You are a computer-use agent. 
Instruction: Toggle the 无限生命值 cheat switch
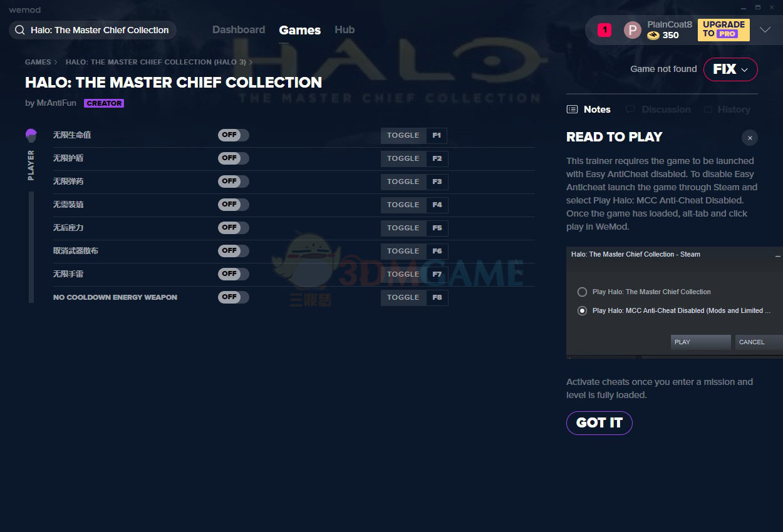[233, 135]
